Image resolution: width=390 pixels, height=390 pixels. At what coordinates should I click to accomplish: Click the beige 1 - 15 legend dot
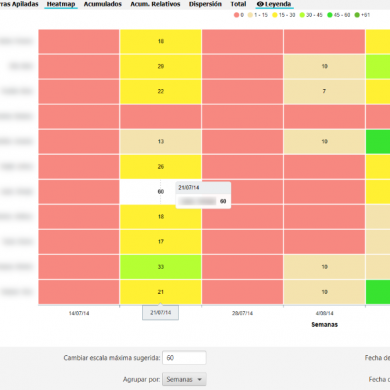coord(250,15)
